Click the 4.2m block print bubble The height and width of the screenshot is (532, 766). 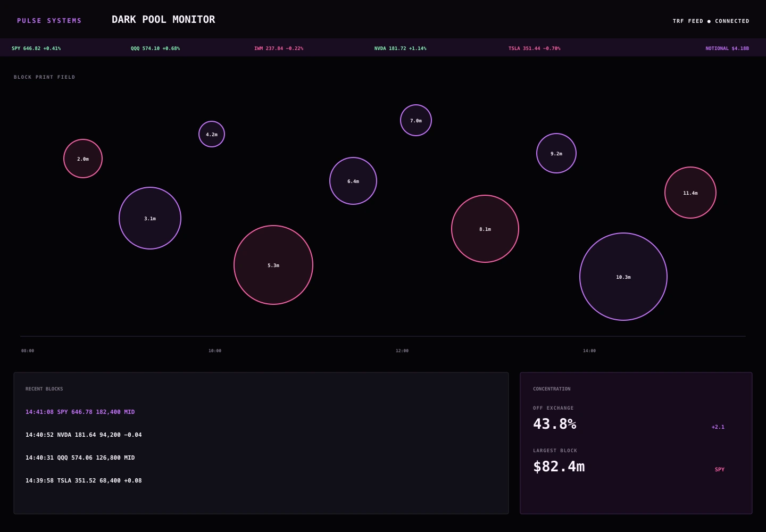click(x=212, y=134)
